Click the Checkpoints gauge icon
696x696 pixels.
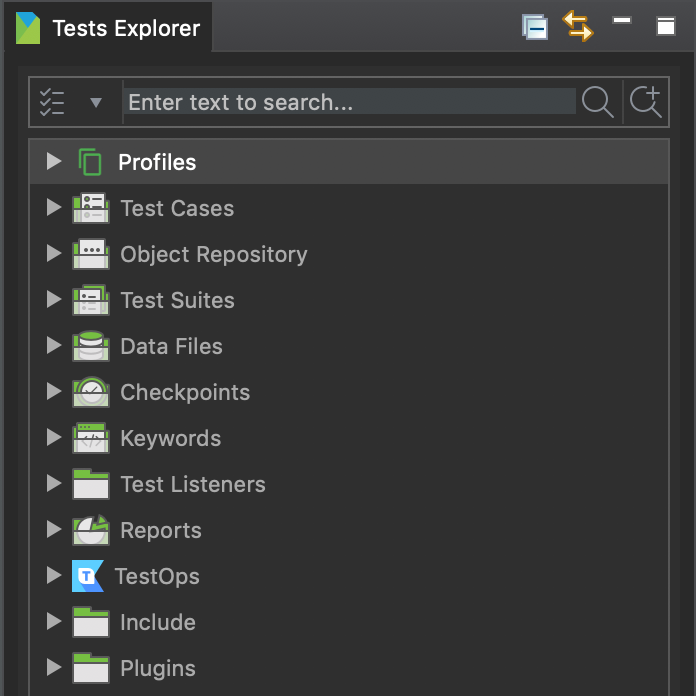(91, 392)
